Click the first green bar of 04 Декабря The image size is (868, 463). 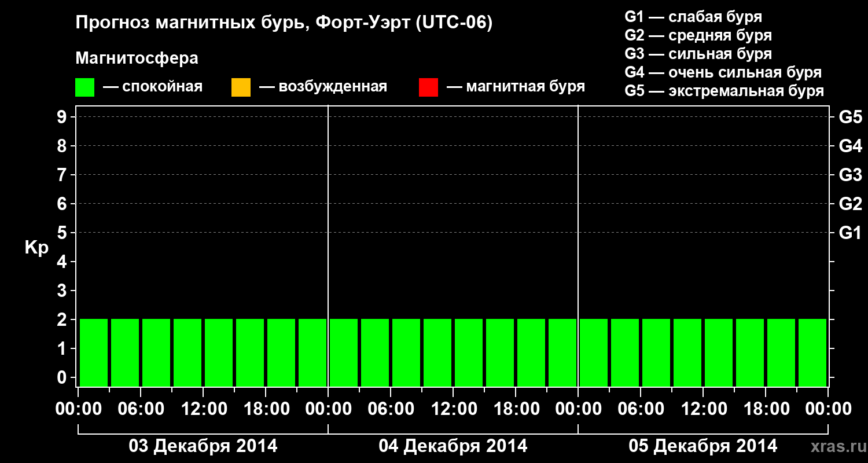pyautogui.click(x=344, y=352)
